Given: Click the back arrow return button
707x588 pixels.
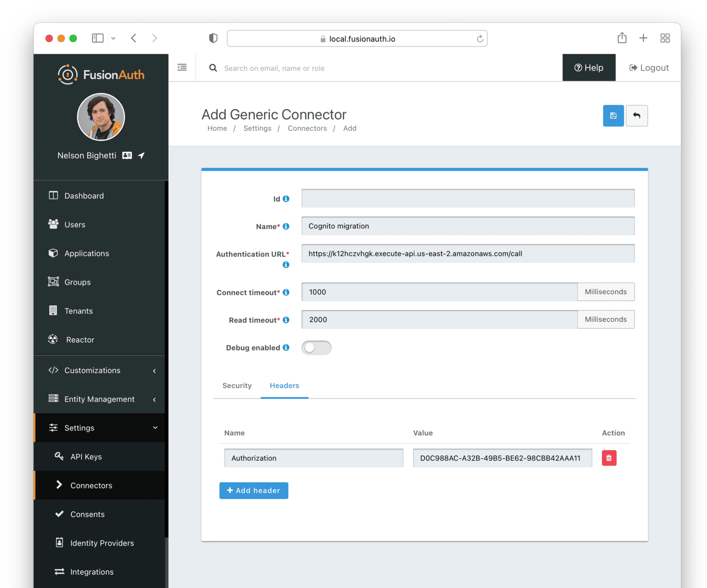Looking at the screenshot, I should 636,116.
